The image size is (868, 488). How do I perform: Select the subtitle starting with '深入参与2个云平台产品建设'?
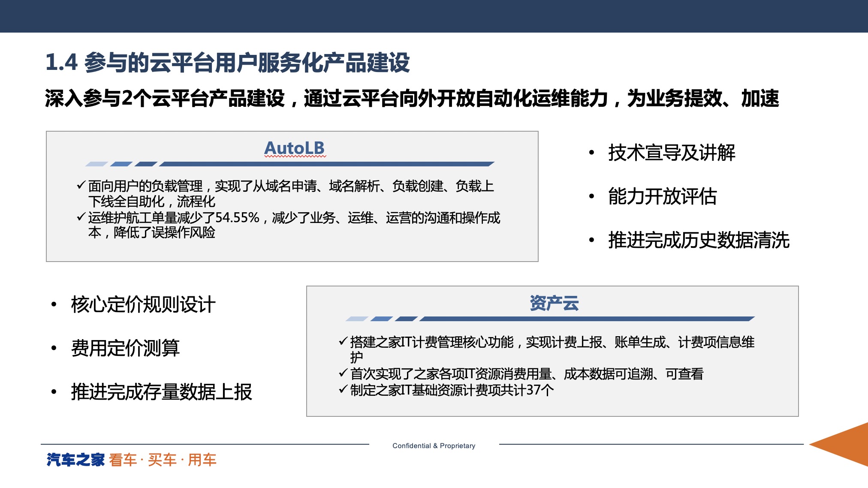pyautogui.click(x=412, y=98)
